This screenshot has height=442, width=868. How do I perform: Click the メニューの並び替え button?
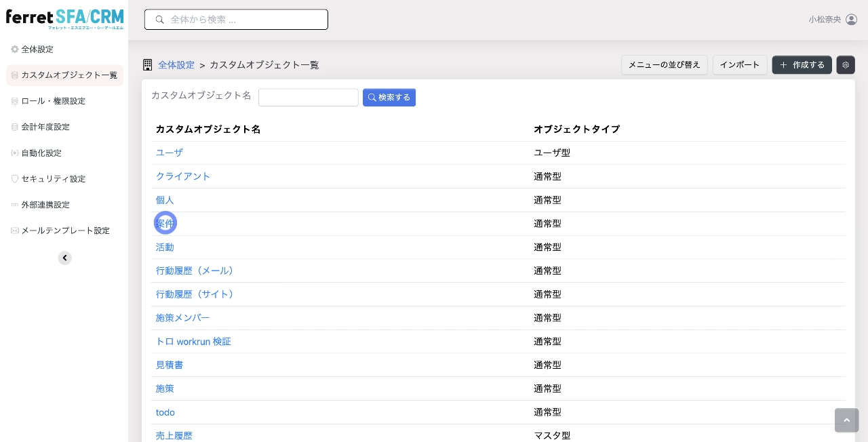(665, 65)
